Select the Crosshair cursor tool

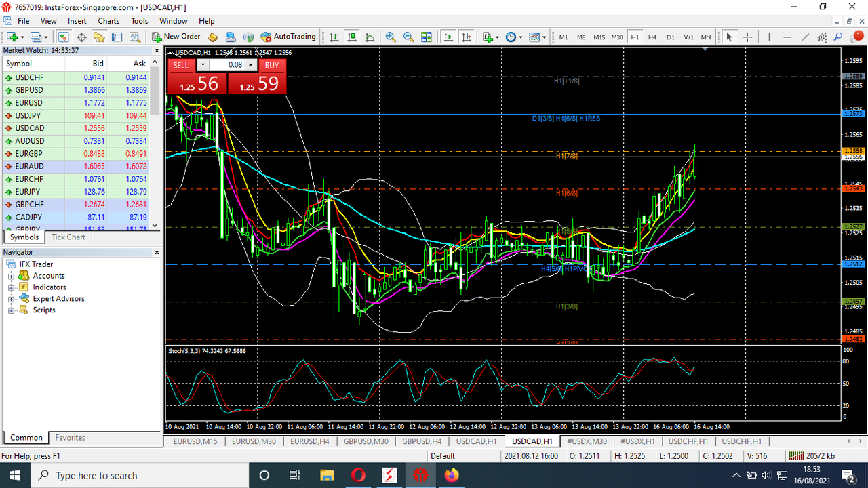point(747,37)
